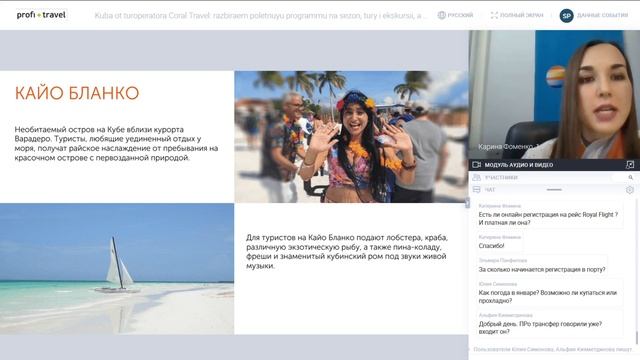Click the profi.travel logo
Viewport: 640px width, 360px height.
pyautogui.click(x=41, y=15)
